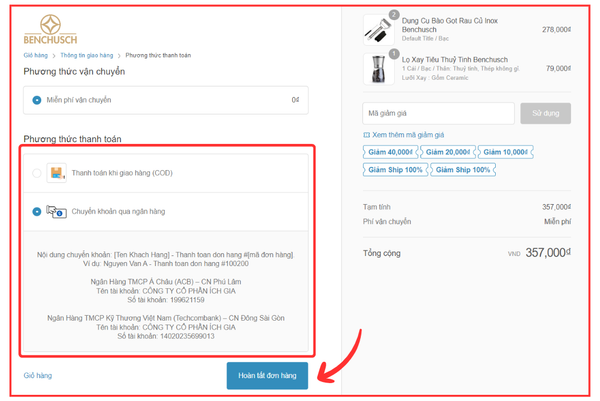Open the pepper grinder product thumbnail
Image resolution: width=600 pixels, height=401 pixels.
pyautogui.click(x=378, y=68)
